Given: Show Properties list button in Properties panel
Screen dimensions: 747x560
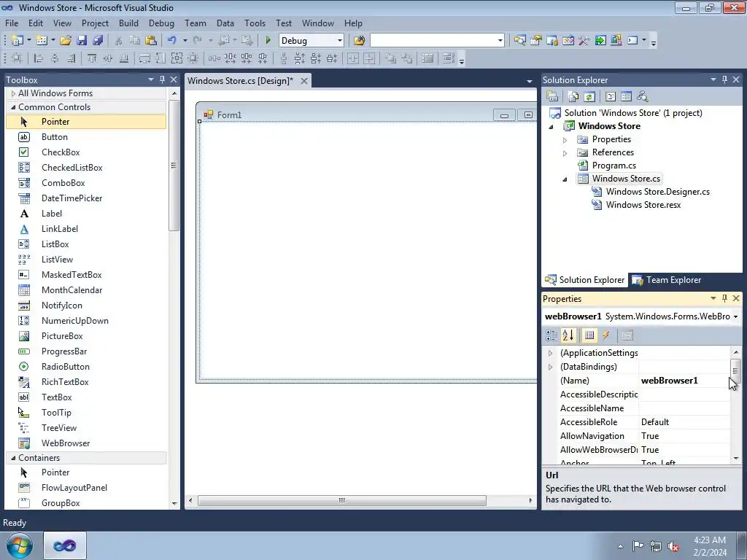Looking at the screenshot, I should (x=589, y=335).
